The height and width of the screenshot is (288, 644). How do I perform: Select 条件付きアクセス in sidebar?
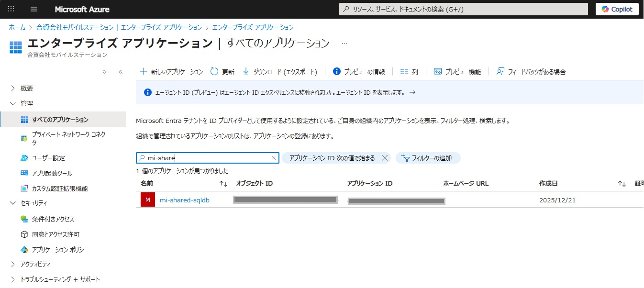[x=53, y=219]
